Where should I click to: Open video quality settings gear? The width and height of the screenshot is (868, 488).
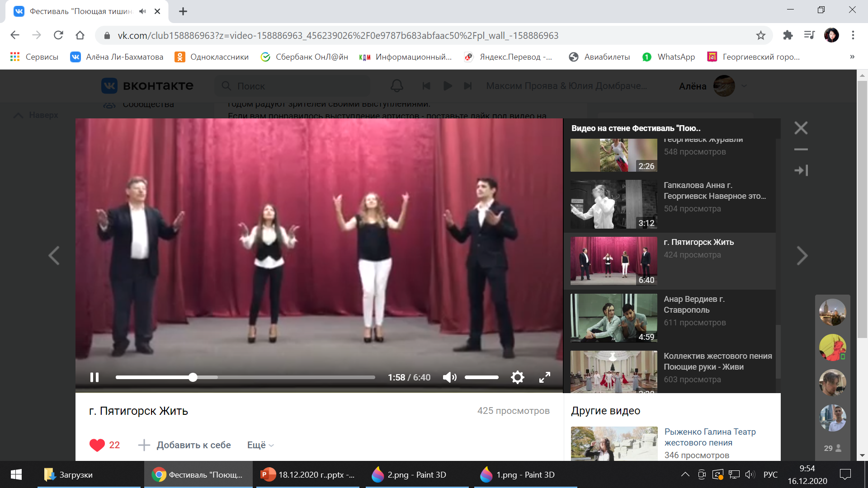click(518, 377)
